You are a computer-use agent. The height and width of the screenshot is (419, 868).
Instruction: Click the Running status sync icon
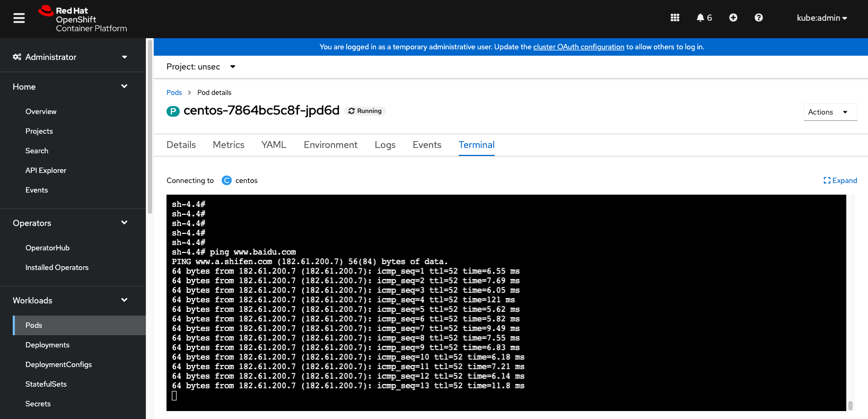(351, 111)
